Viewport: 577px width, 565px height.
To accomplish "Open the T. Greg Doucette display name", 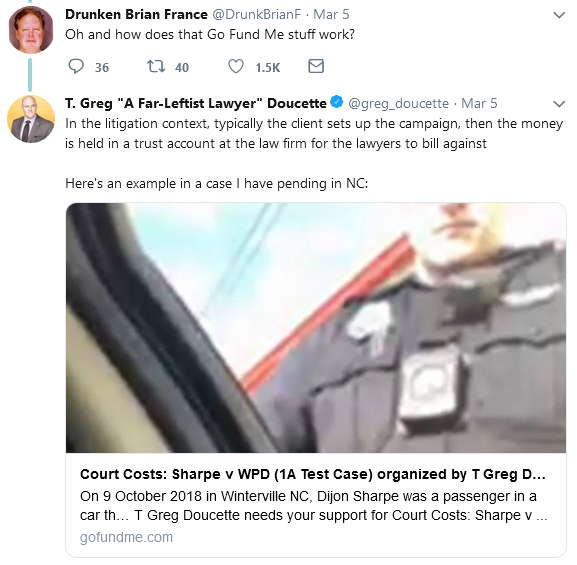I will coord(196,103).
